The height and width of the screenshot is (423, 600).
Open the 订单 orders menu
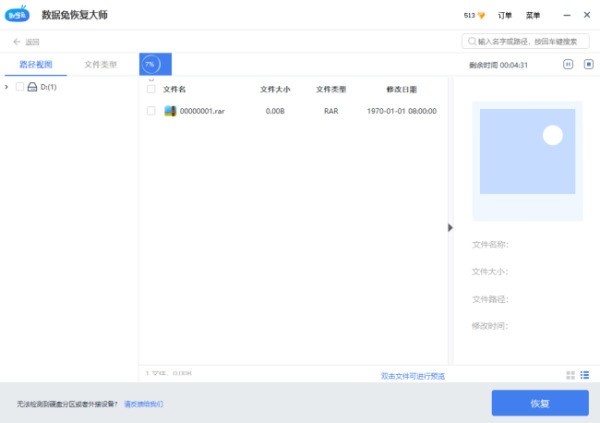tap(506, 16)
